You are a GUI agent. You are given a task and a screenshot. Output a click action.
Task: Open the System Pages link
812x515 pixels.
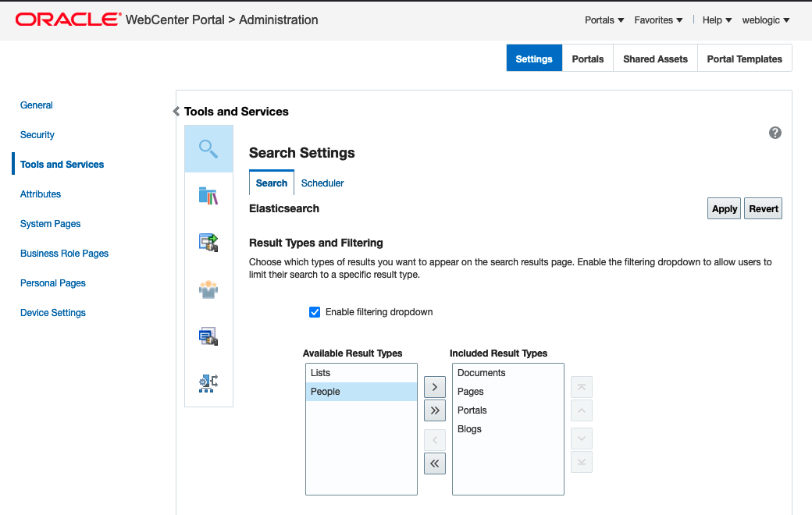(50, 224)
